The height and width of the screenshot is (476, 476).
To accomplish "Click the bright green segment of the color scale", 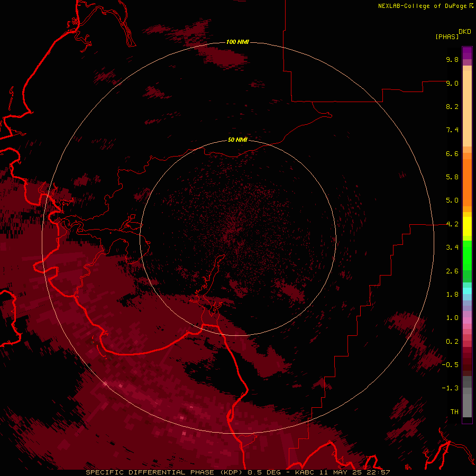I will tap(467, 255).
